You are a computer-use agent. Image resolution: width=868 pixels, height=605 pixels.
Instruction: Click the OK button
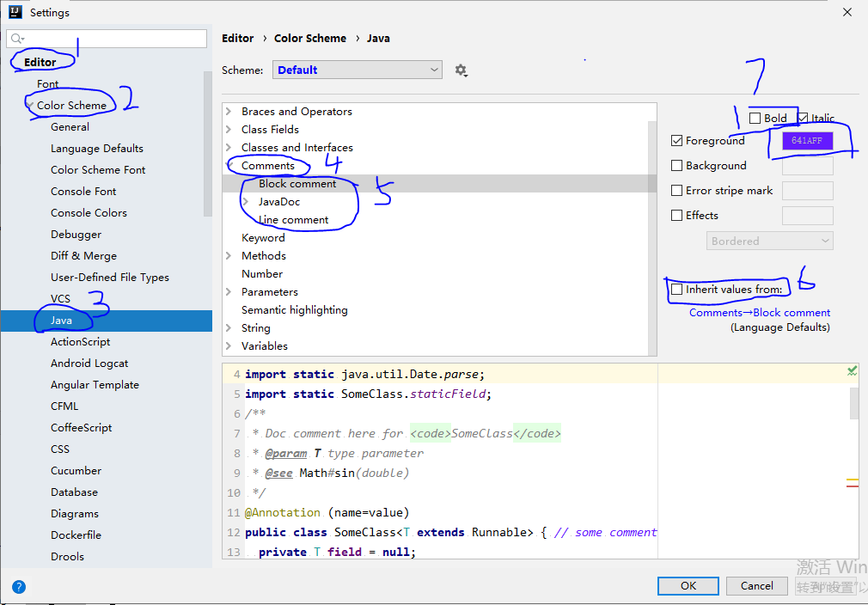click(688, 585)
